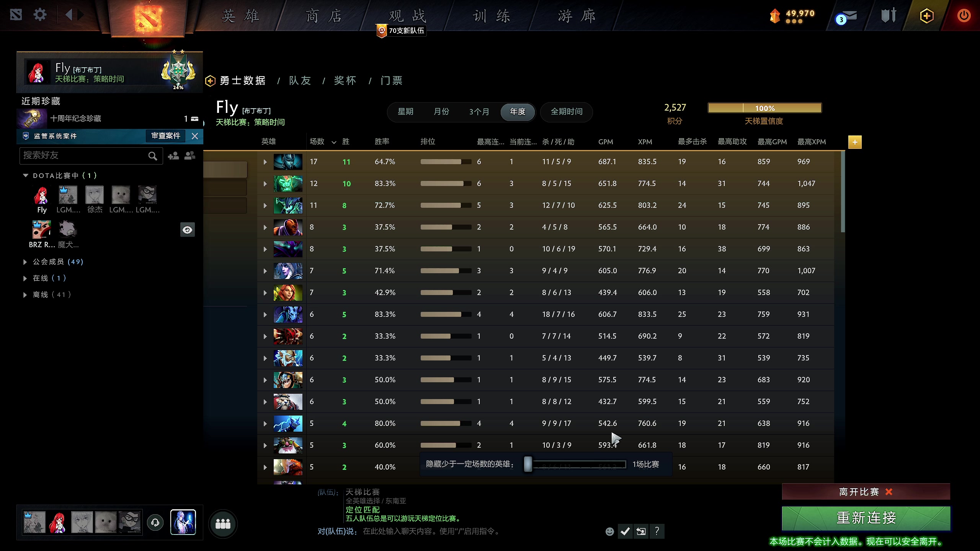The image size is (980, 551).
Task: Open the party members round button
Action: pyautogui.click(x=223, y=523)
